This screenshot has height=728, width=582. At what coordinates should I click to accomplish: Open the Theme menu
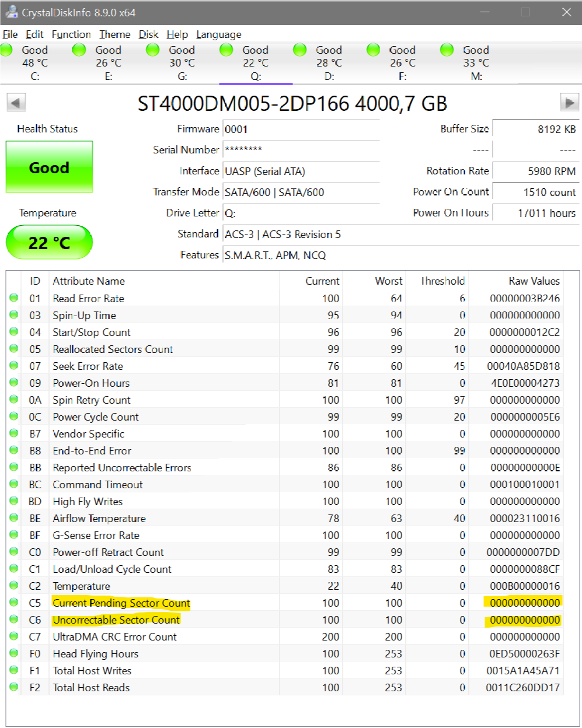click(114, 34)
